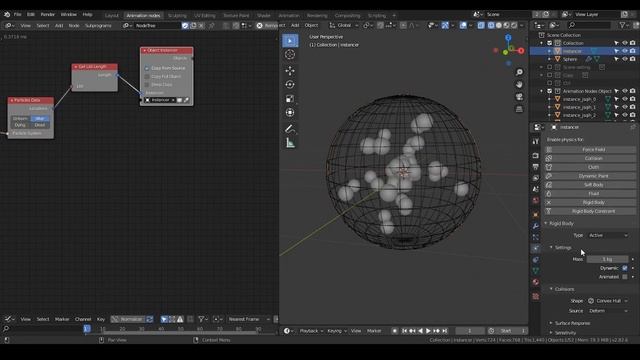Select the Scale tool in viewport toolbar

pyautogui.click(x=290, y=98)
